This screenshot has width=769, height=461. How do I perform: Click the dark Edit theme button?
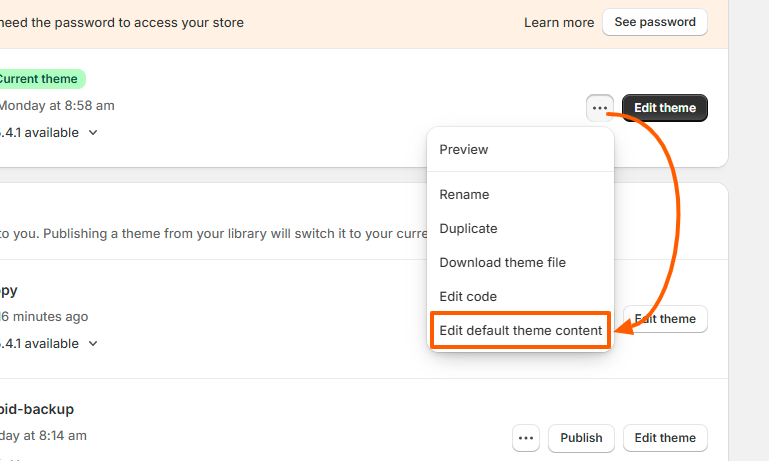pos(665,108)
